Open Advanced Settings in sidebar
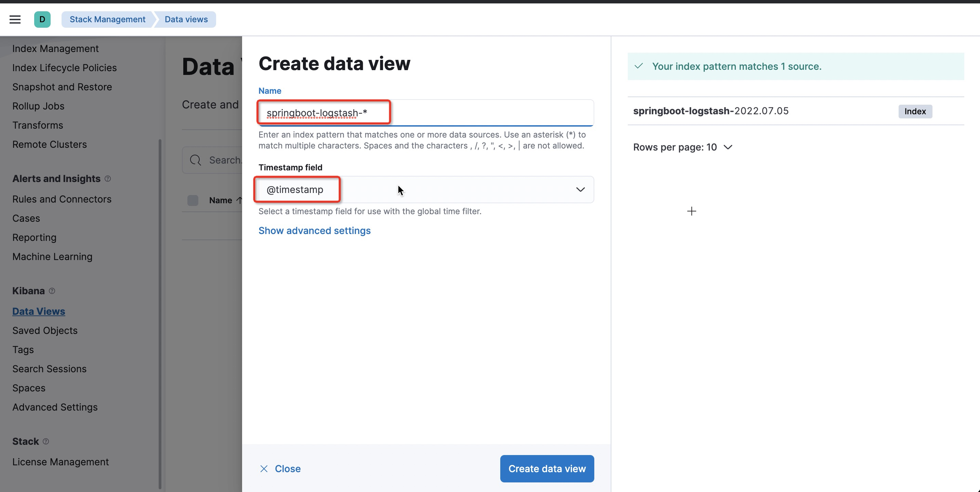980x492 pixels. [55, 407]
